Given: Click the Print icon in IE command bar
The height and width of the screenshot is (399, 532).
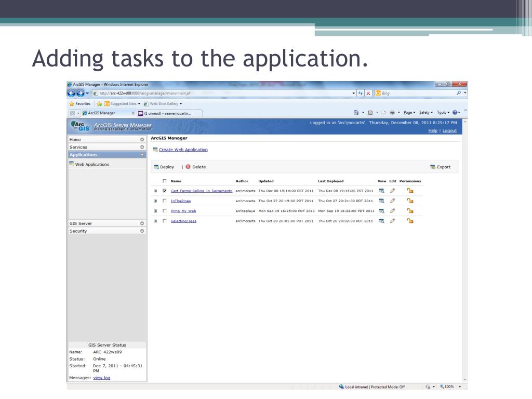Looking at the screenshot, I should [x=392, y=112].
